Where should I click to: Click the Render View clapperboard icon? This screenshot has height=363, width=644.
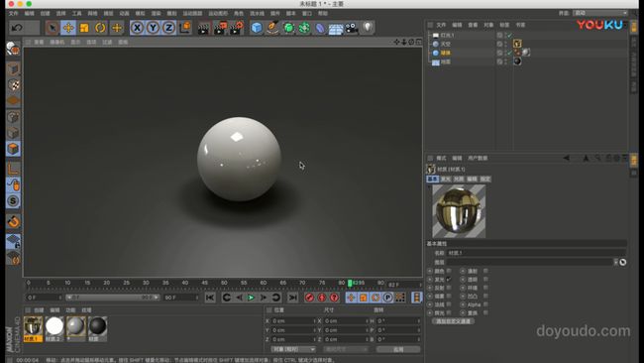[203, 28]
